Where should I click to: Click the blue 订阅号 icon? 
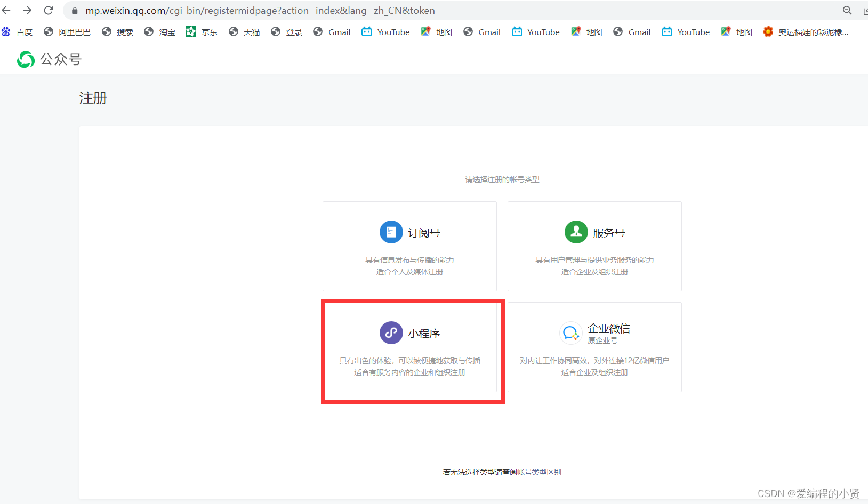coord(391,232)
